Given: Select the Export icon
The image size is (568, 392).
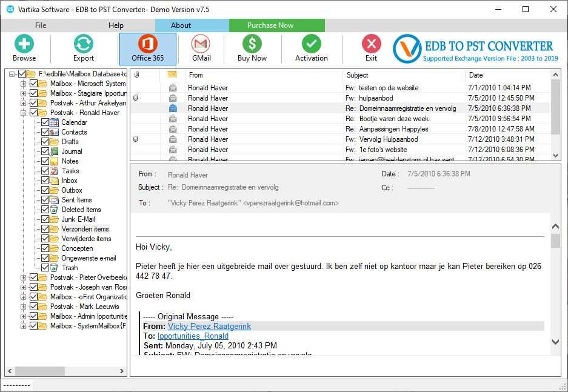Looking at the screenshot, I should pos(83,48).
